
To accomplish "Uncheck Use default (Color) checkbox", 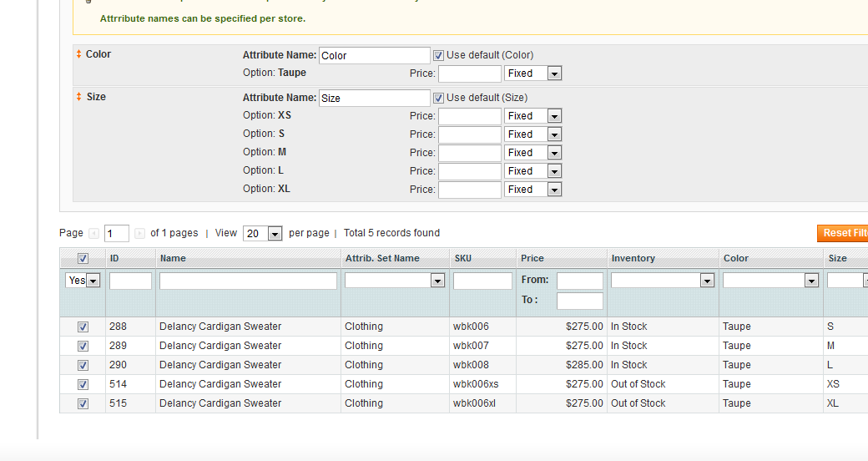I will click(x=438, y=55).
